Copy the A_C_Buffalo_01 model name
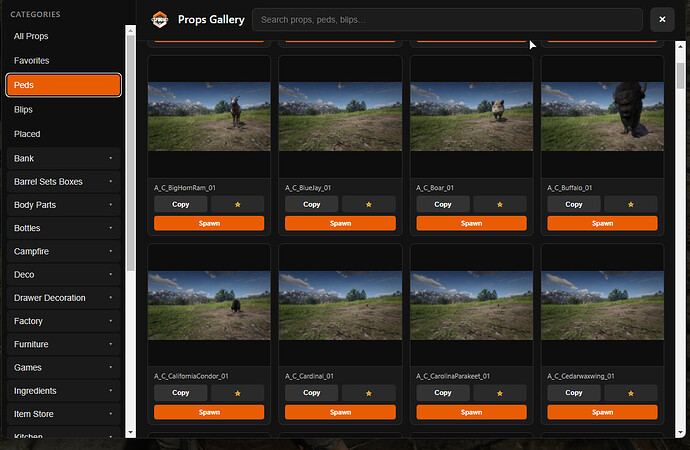Image resolution: width=690 pixels, height=450 pixels. tap(573, 204)
